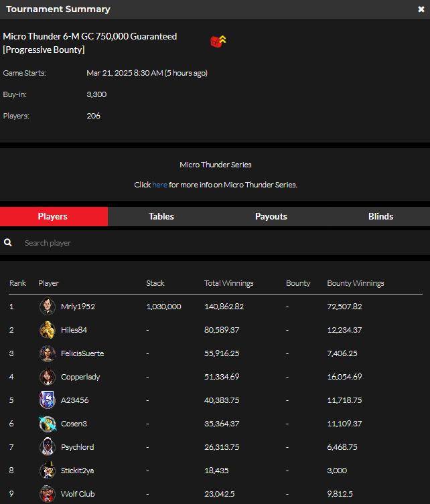Viewport: 430px width, 504px height.
Task: Click total winnings 40,383.75
Action: [222, 400]
